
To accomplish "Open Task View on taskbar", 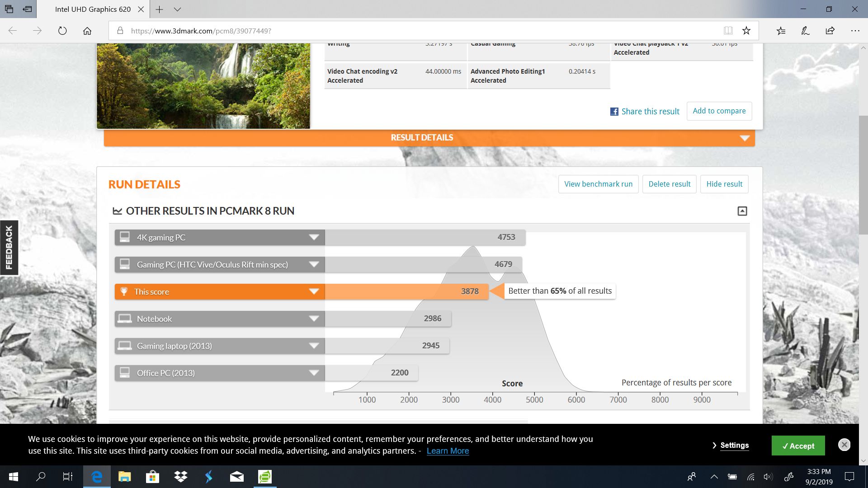I will pos(68,477).
